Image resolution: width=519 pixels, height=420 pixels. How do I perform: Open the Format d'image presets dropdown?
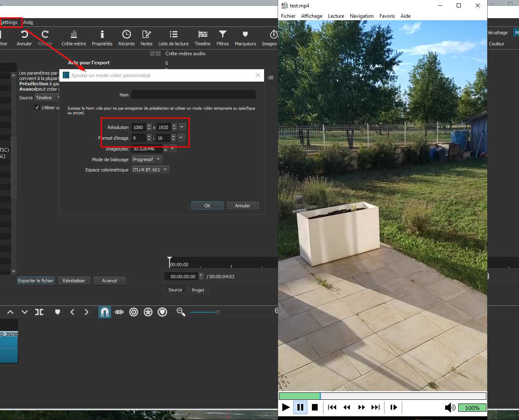pos(181,138)
